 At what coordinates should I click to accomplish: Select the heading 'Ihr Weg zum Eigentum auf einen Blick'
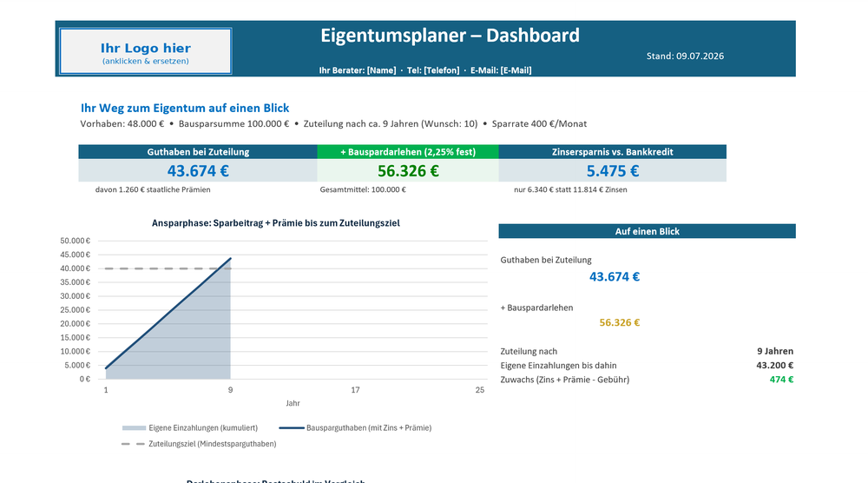(x=185, y=108)
